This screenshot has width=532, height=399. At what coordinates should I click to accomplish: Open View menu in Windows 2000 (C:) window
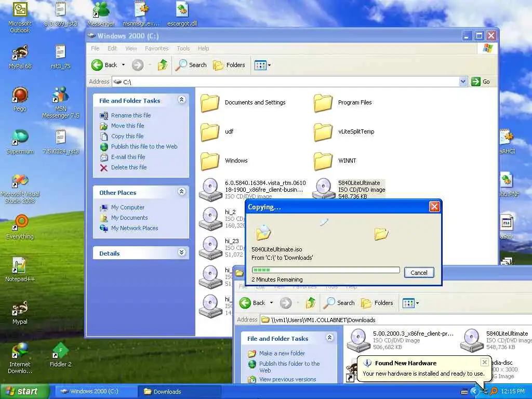tap(131, 48)
